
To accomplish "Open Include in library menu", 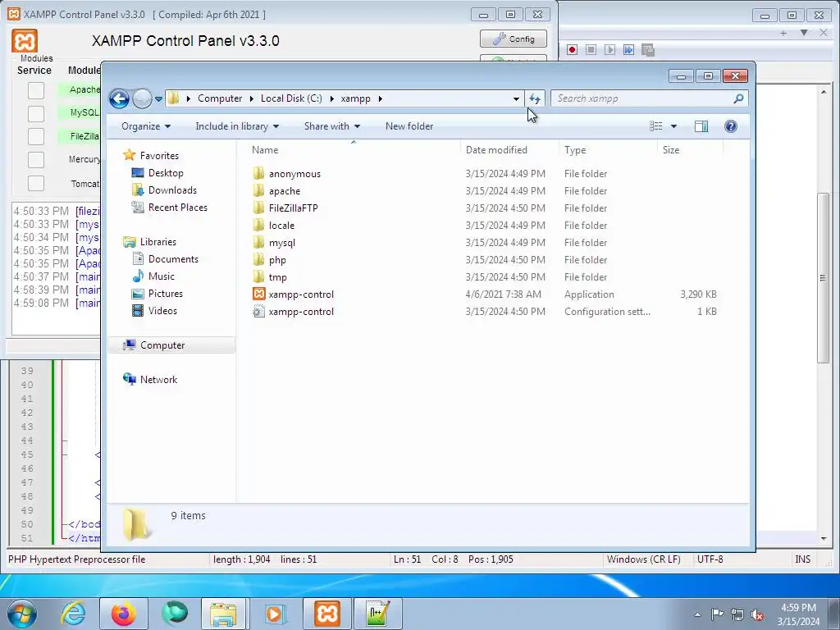I will click(x=237, y=126).
